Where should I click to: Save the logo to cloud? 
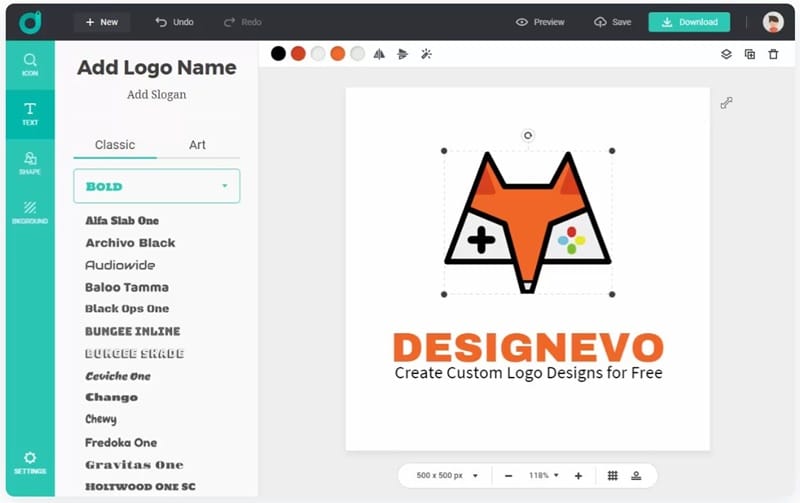(612, 22)
